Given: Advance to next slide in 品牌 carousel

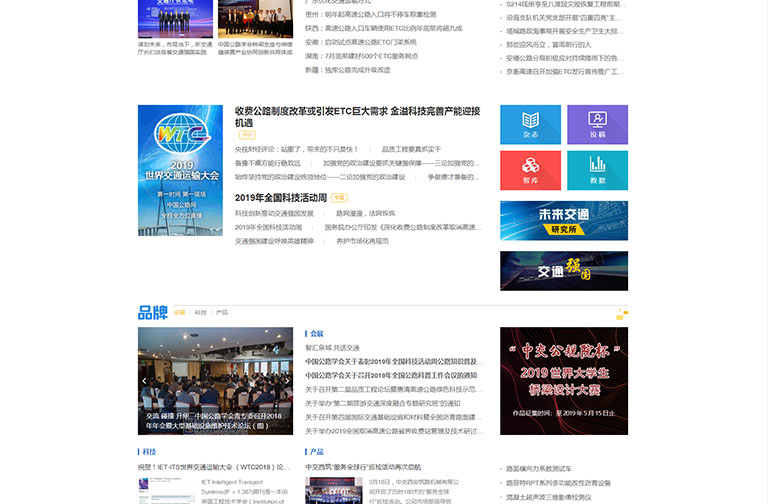Looking at the screenshot, I should [x=287, y=381].
